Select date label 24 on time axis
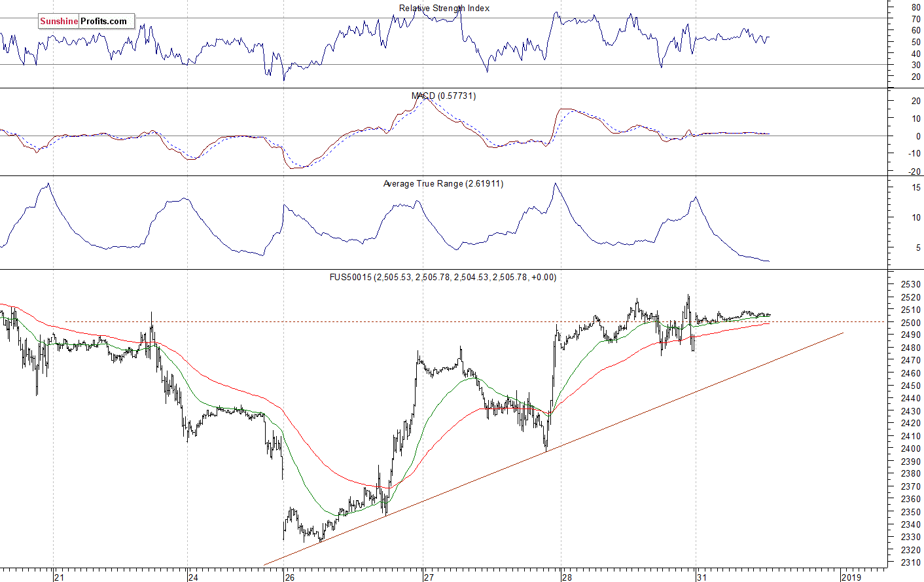The width and height of the screenshot is (924, 582). (193, 577)
